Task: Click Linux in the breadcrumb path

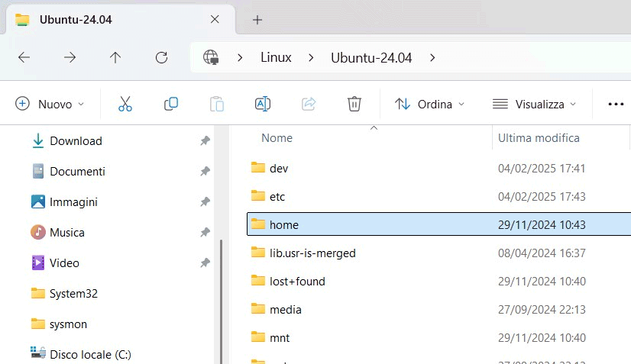Action: [276, 57]
